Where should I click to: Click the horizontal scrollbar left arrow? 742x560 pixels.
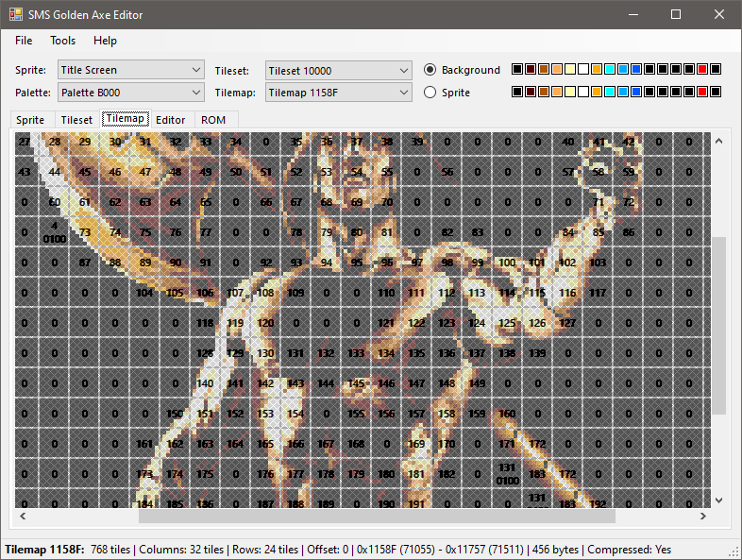click(x=23, y=516)
